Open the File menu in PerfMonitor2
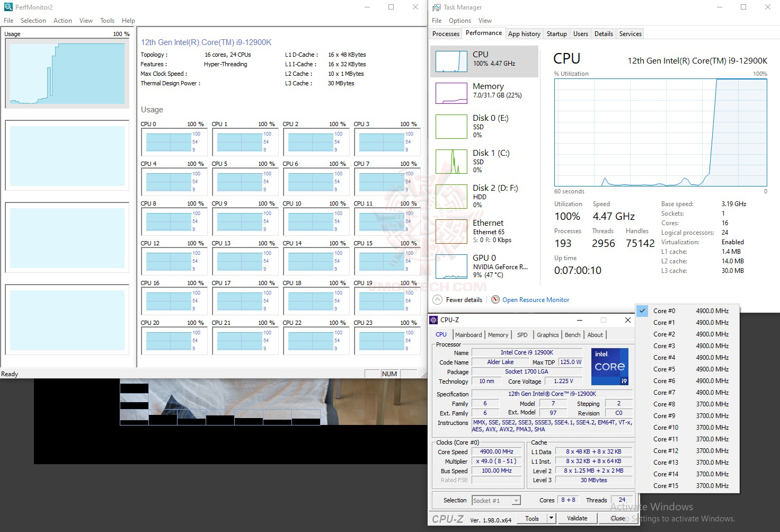 8,21
